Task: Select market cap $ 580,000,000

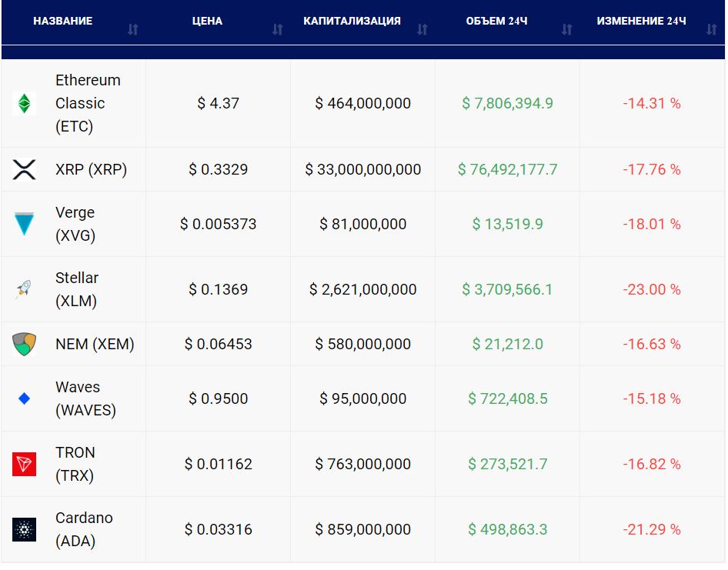Action: click(x=363, y=344)
